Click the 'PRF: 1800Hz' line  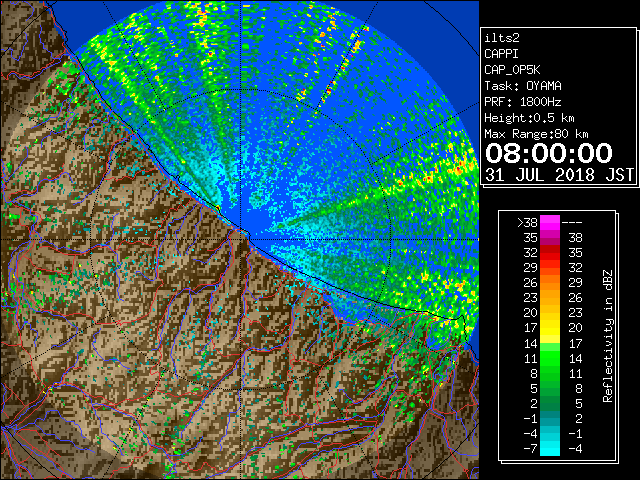(523, 102)
